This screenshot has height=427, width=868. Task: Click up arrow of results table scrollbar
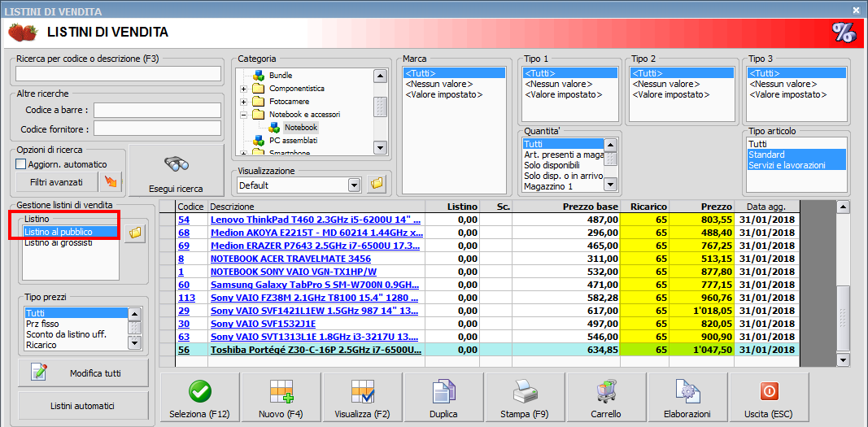point(843,207)
